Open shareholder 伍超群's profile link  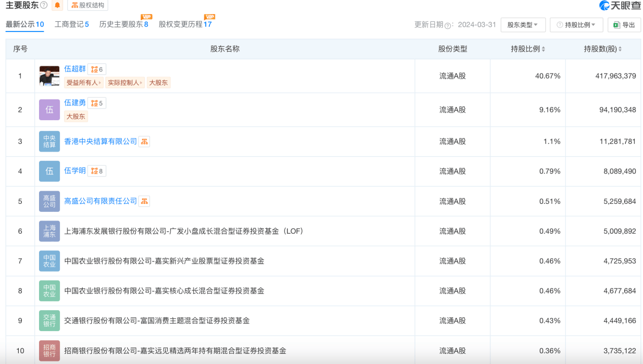point(75,69)
